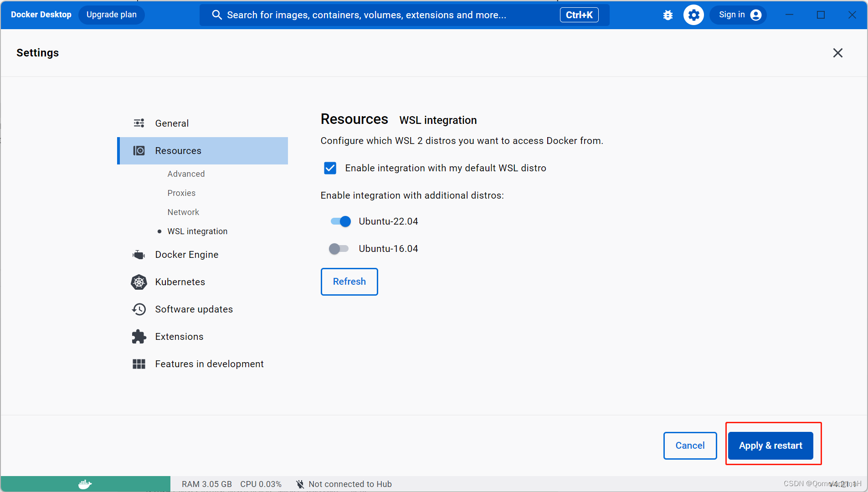Click the bug troubleshoot icon

pos(668,15)
